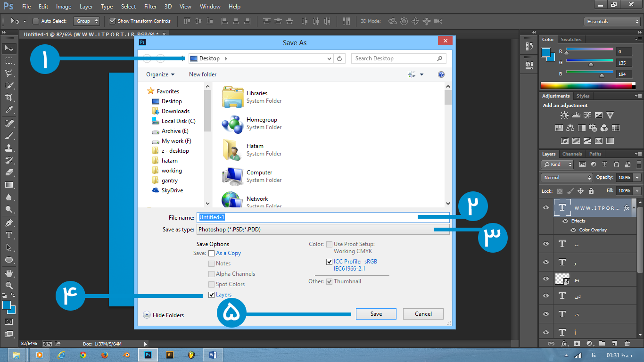The image size is (644, 362).
Task: Open the History panel icon
Action: pos(528,47)
